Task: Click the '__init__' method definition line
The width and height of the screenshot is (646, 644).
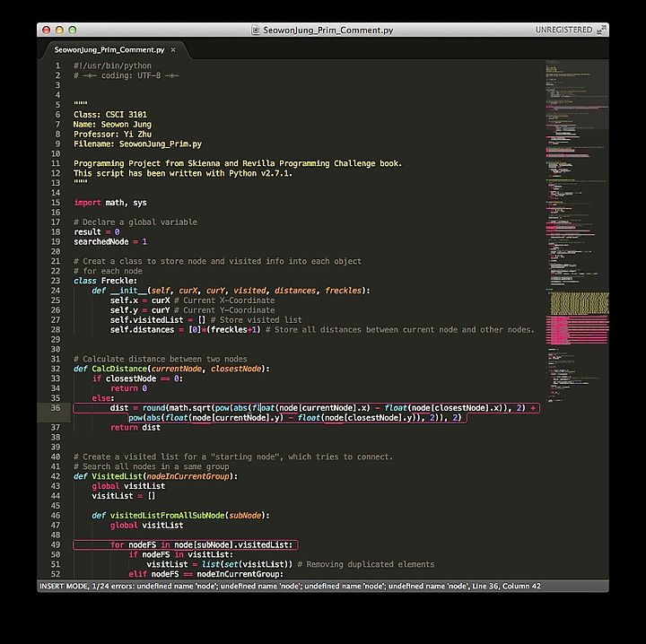Action: coord(231,291)
